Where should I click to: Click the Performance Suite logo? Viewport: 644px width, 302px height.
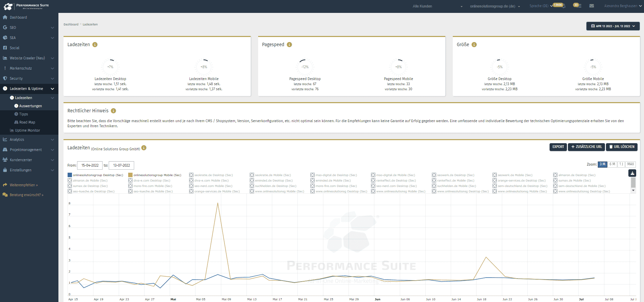[x=26, y=6]
